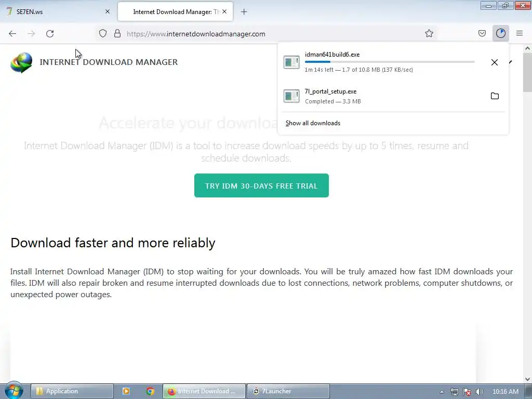This screenshot has height=399, width=532.
Task: Click the 10:16 AM taskbar clock
Action: [505, 392]
